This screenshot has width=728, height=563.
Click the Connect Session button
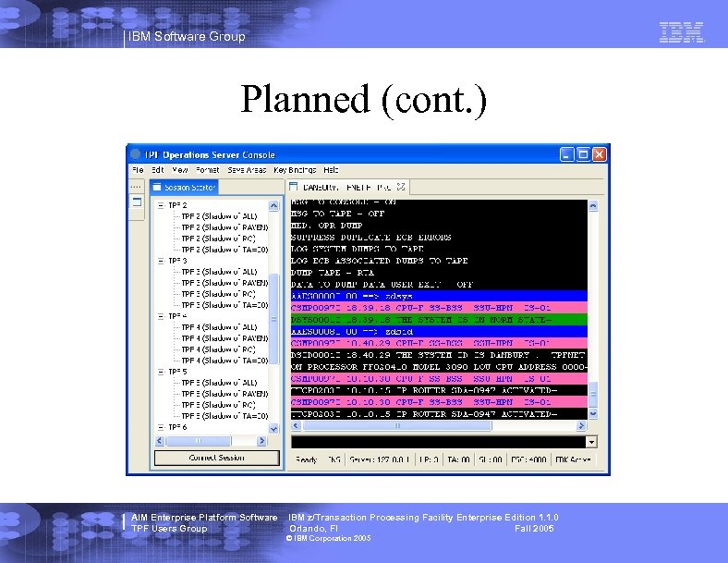(x=217, y=458)
